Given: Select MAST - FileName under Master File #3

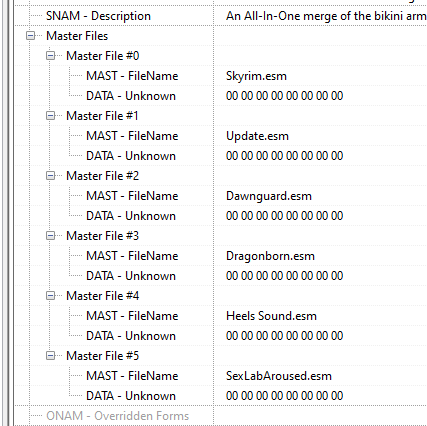Looking at the screenshot, I should [132, 256].
